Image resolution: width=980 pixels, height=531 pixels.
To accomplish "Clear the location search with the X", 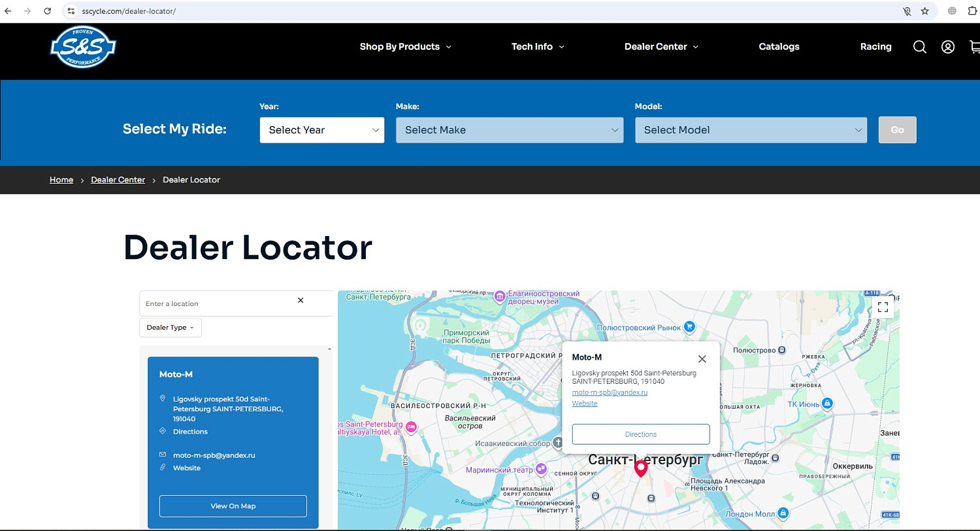I will point(301,300).
